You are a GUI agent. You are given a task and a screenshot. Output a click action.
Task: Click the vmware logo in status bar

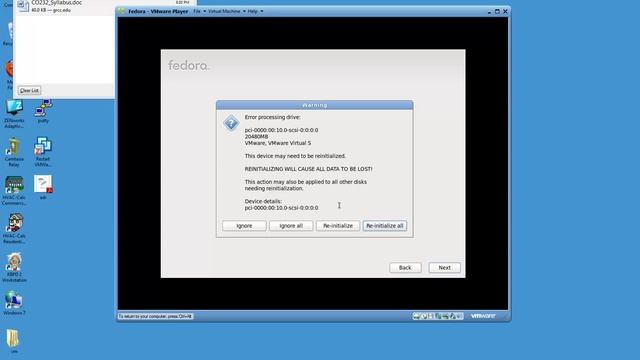483,316
